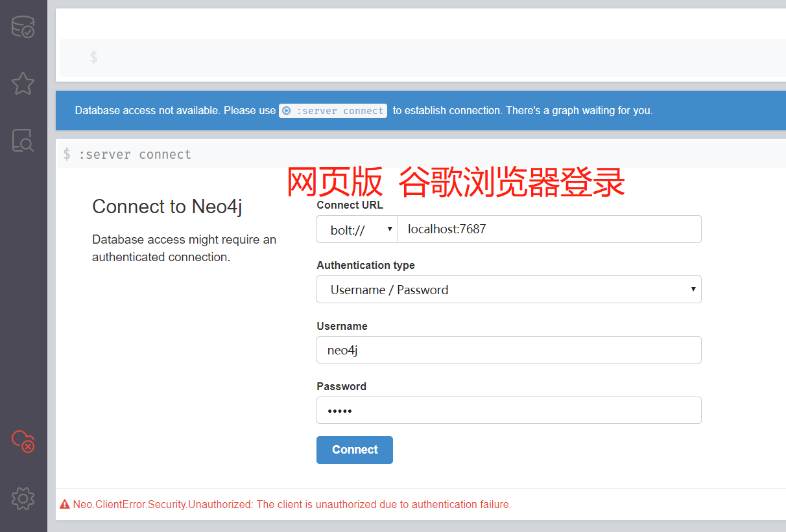Image resolution: width=786 pixels, height=532 pixels.
Task: Click the Connect URL host field
Action: click(x=550, y=229)
